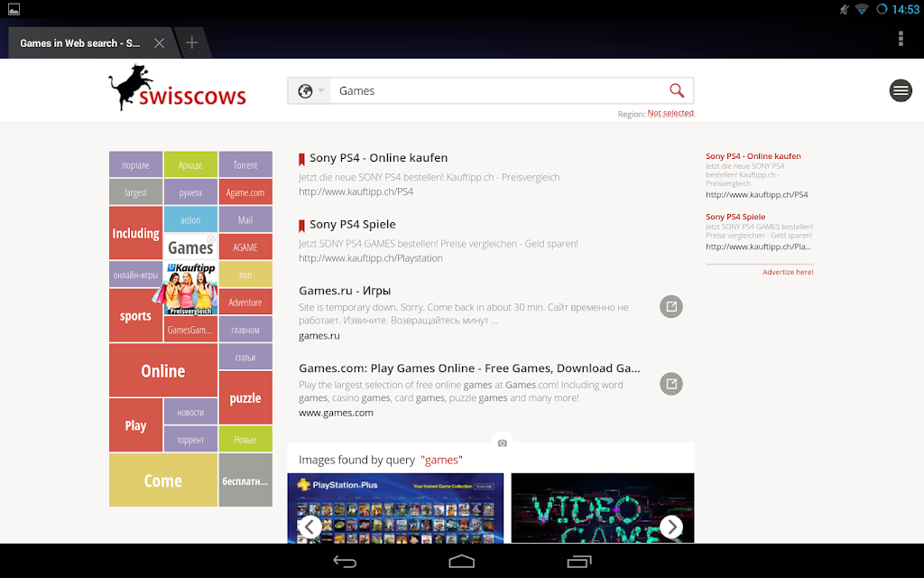Select the Play tag tile
The width and height of the screenshot is (924, 578).
point(135,425)
